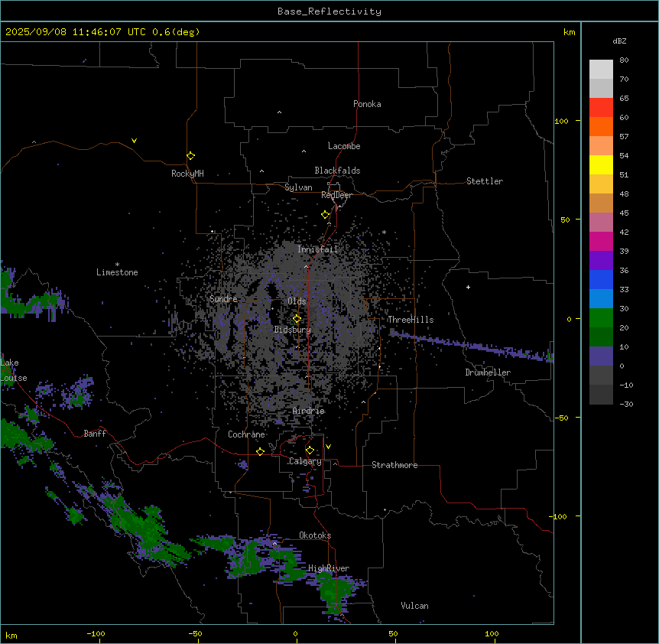Click the ThreeHills label
Viewport: 659px width, 644px height.
click(x=411, y=320)
